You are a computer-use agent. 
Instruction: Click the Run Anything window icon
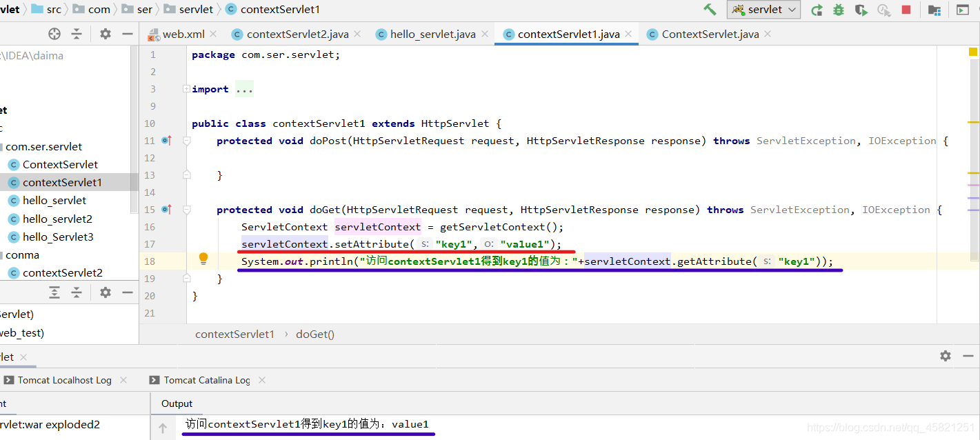pyautogui.click(x=962, y=10)
